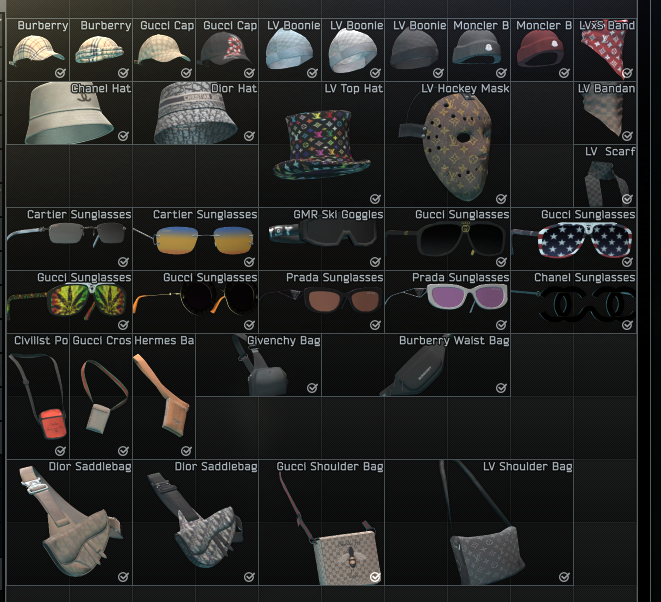Select Gucci Sunglasses with leaf-print lenses

click(70, 302)
